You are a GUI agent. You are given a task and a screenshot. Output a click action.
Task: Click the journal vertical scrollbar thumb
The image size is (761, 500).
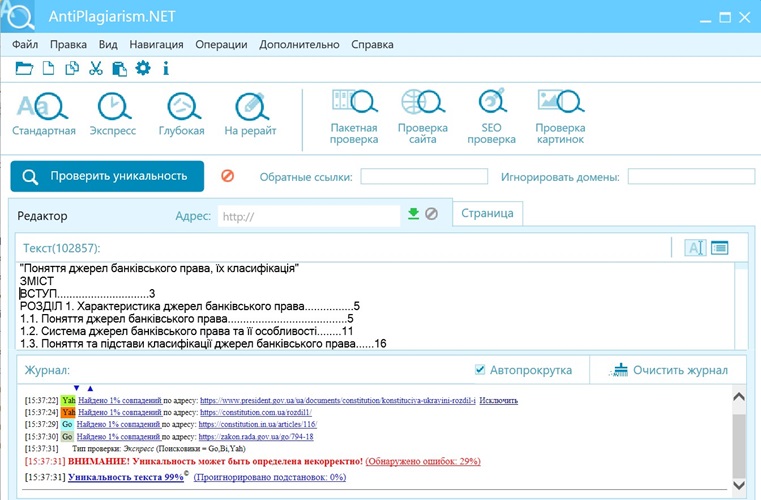click(x=738, y=446)
